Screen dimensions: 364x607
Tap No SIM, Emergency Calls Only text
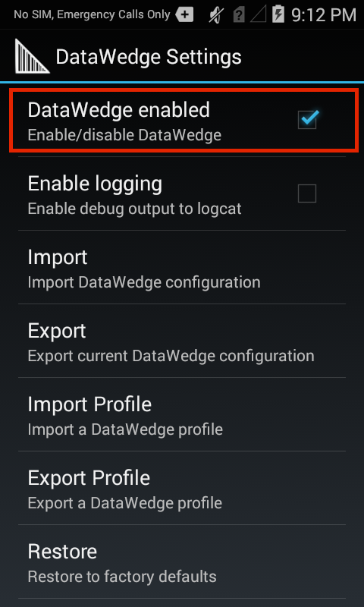(x=92, y=14)
